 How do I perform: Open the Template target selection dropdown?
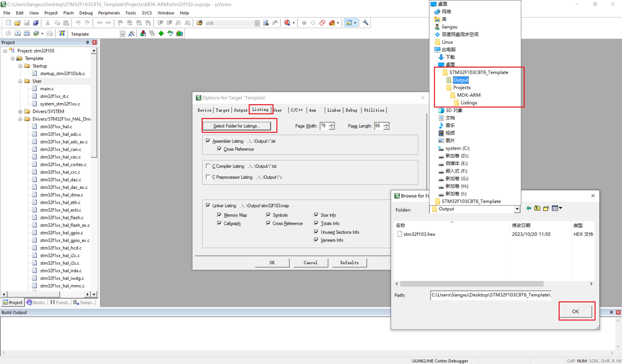[122, 34]
